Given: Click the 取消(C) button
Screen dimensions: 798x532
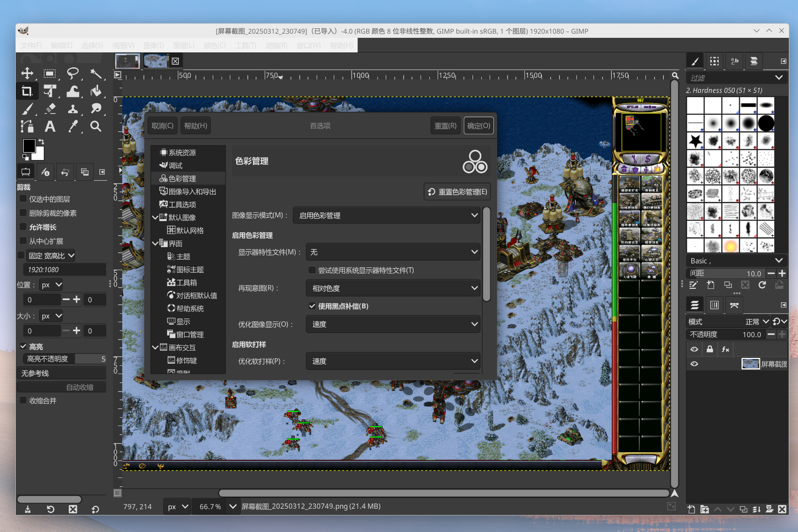Looking at the screenshot, I should pyautogui.click(x=163, y=126).
